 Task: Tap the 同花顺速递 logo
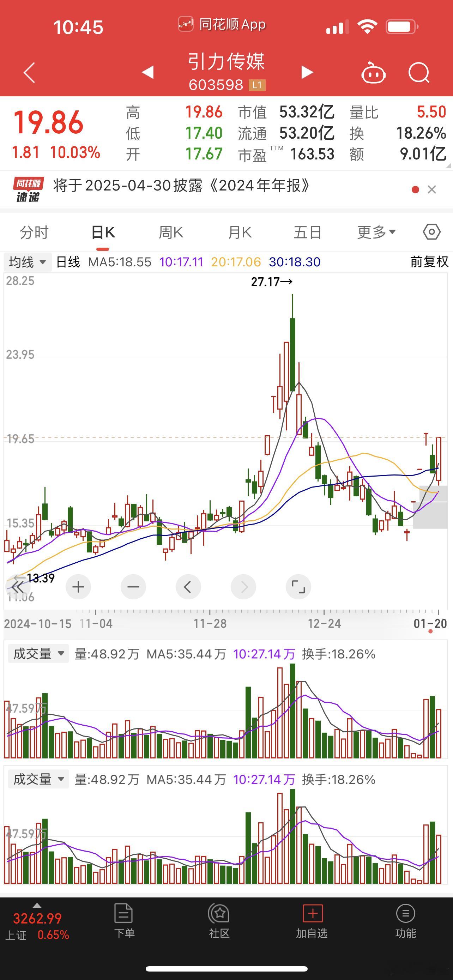click(x=29, y=189)
